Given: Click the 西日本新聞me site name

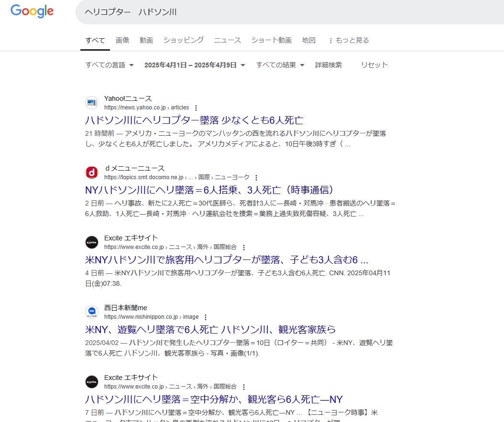Looking at the screenshot, I should pos(126,308).
